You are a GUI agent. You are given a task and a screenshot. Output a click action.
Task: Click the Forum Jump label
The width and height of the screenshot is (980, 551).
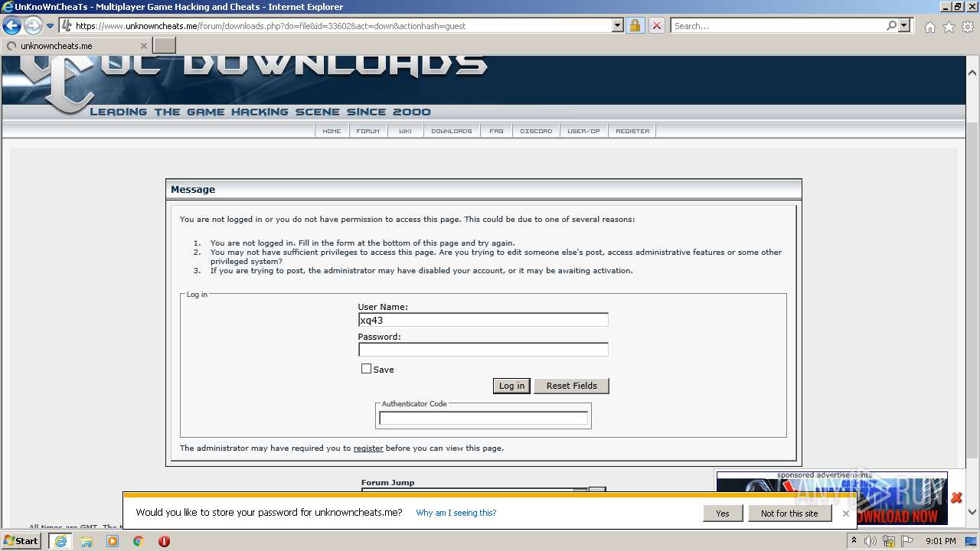(x=387, y=482)
